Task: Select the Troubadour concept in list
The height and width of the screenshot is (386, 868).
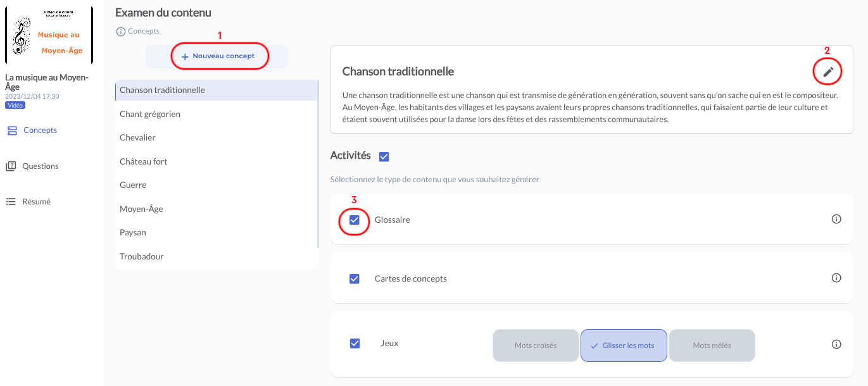Action: pyautogui.click(x=142, y=256)
